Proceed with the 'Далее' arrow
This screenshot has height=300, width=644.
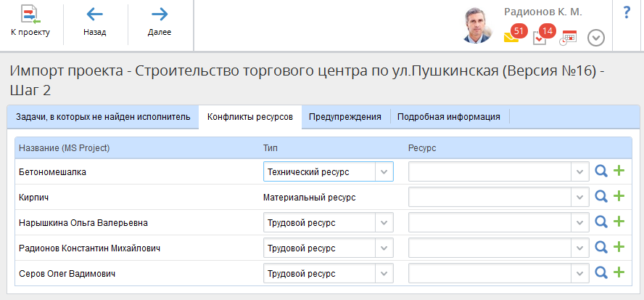[160, 21]
